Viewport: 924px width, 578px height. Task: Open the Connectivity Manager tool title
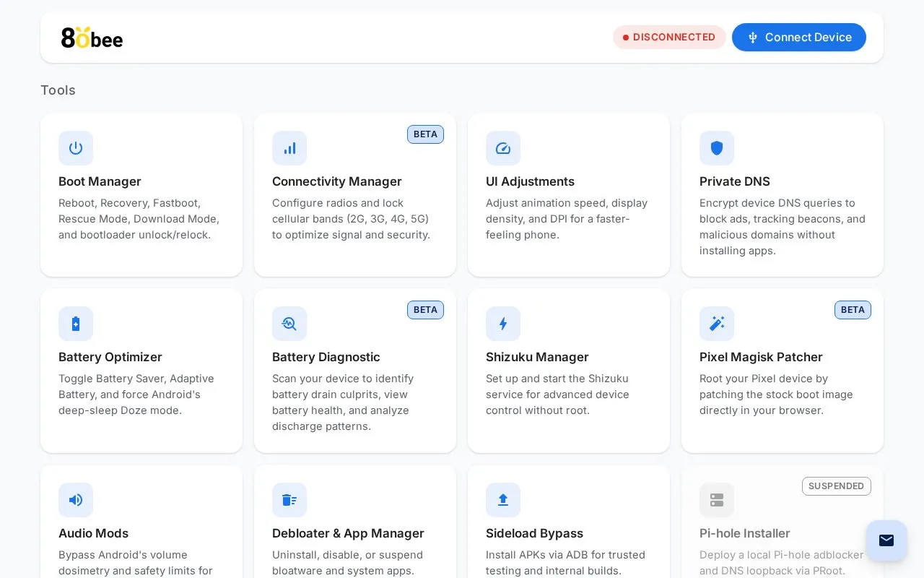pyautogui.click(x=337, y=181)
